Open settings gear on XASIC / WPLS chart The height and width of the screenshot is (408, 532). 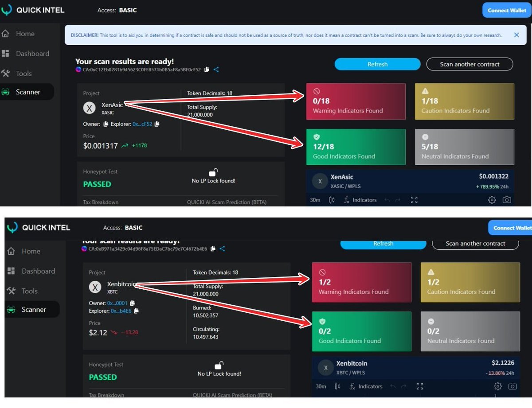[x=492, y=200]
